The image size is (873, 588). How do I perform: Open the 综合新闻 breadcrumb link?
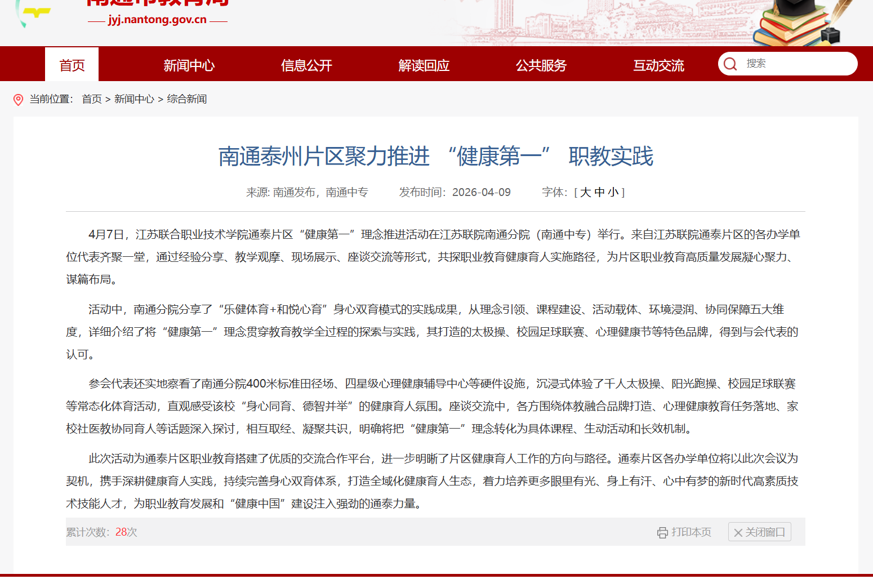[x=187, y=99]
